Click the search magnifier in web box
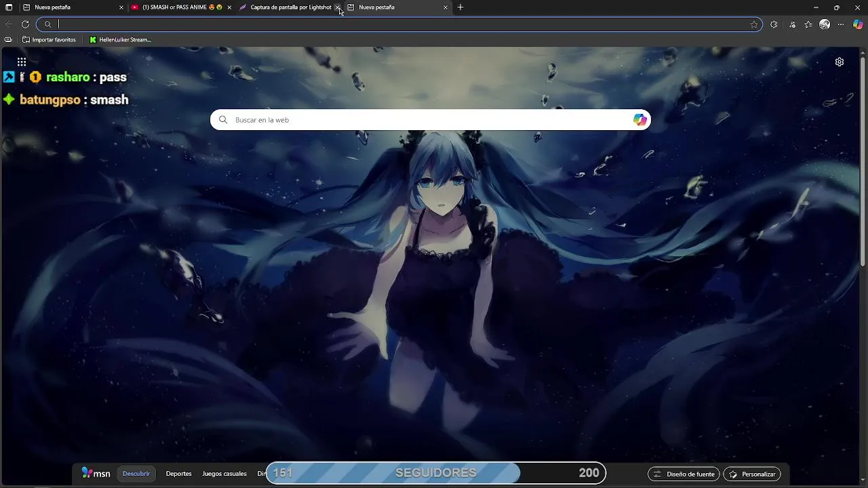 [223, 120]
